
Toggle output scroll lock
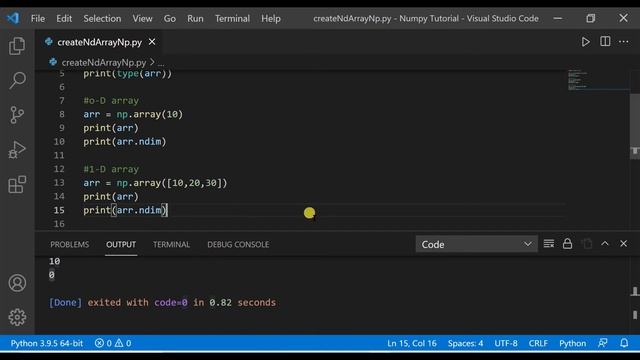click(x=567, y=244)
